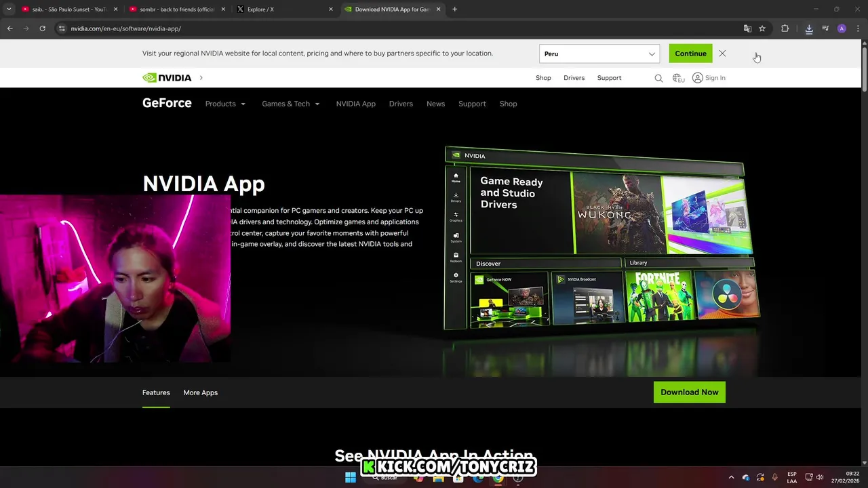
Task: Close the Explore / X tab
Action: [331, 9]
